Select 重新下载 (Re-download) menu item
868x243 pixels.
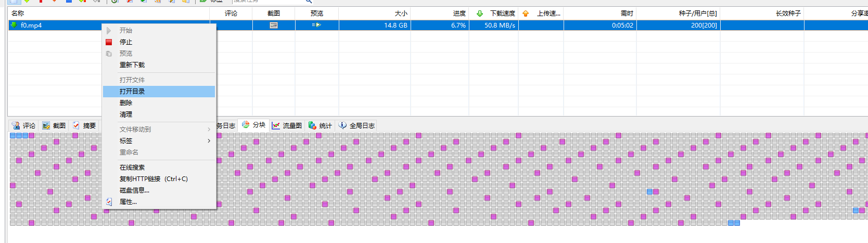click(132, 65)
